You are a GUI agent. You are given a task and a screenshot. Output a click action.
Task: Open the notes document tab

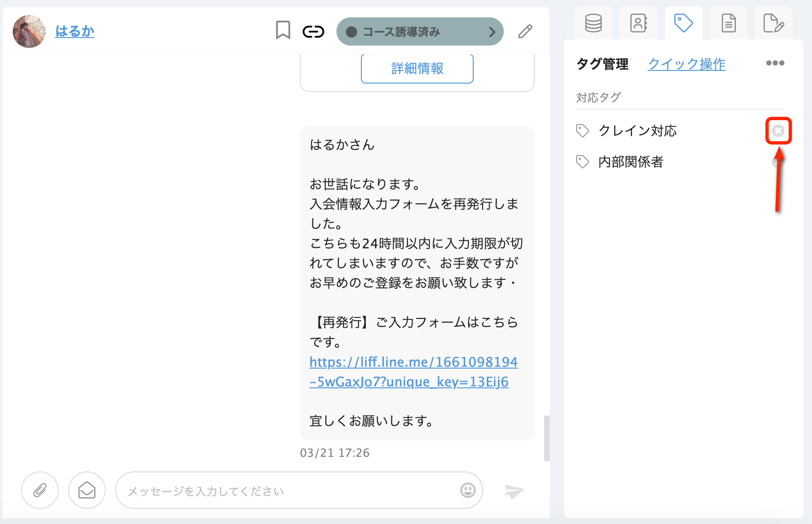[x=729, y=23]
